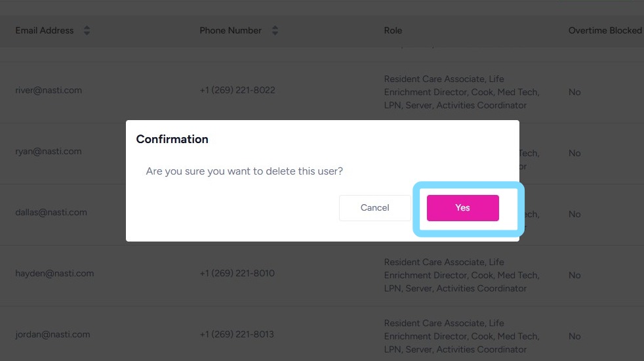This screenshot has width=644, height=361.
Task: Click the role list in river's row
Action: (461, 92)
